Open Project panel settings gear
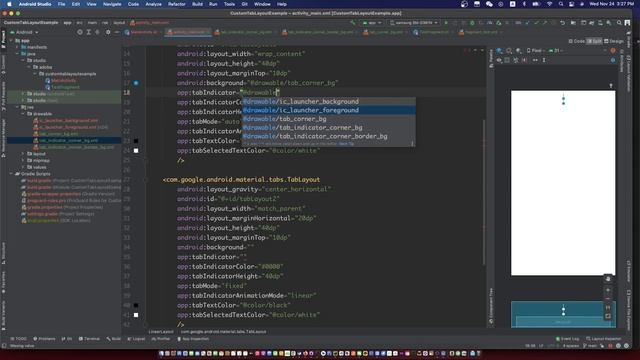 [x=108, y=32]
